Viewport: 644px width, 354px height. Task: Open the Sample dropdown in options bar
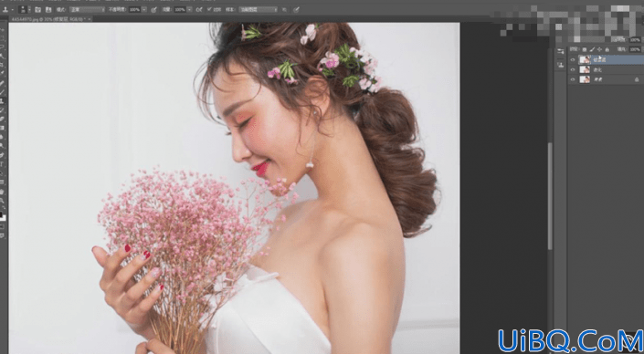click(x=258, y=9)
